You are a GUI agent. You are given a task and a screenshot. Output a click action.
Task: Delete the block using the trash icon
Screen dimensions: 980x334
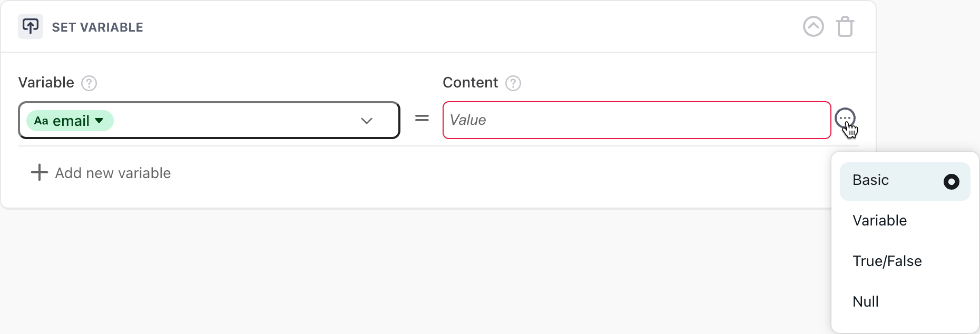[846, 26]
